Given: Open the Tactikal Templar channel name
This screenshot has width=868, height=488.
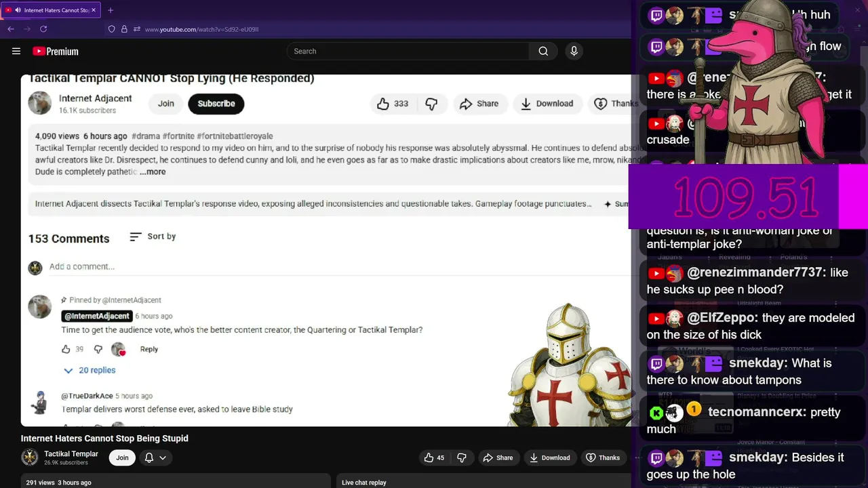Looking at the screenshot, I should [x=71, y=454].
